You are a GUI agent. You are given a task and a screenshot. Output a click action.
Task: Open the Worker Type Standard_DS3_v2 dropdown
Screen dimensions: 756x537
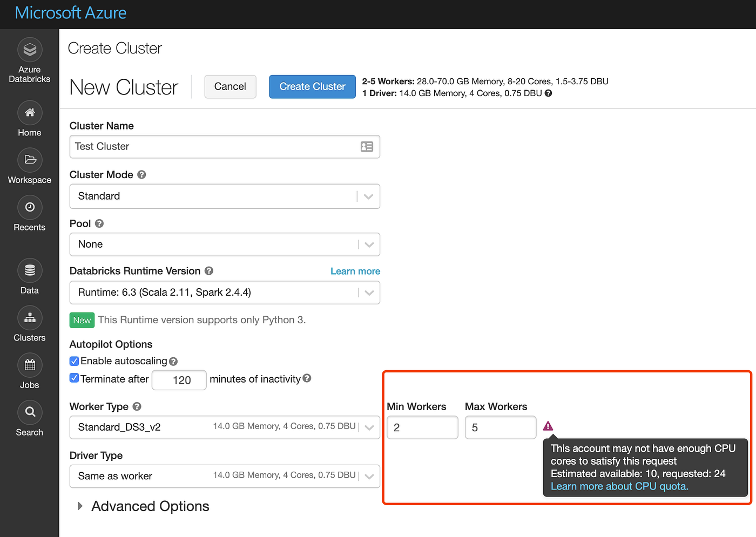point(225,427)
